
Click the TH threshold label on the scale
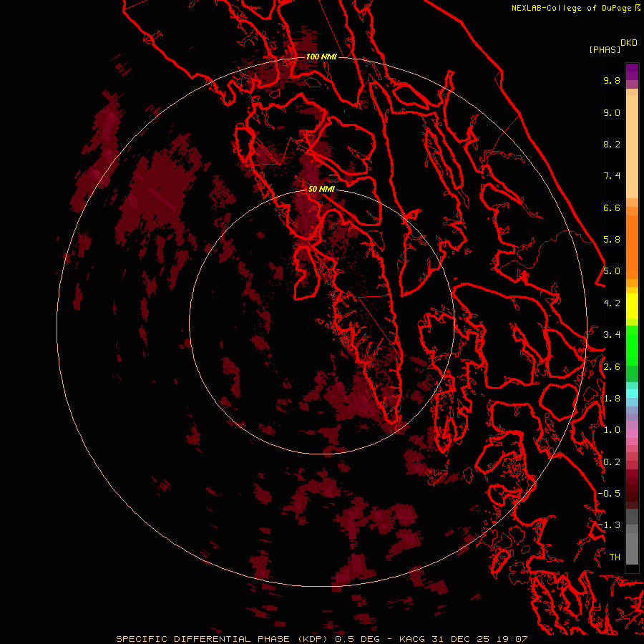point(615,557)
